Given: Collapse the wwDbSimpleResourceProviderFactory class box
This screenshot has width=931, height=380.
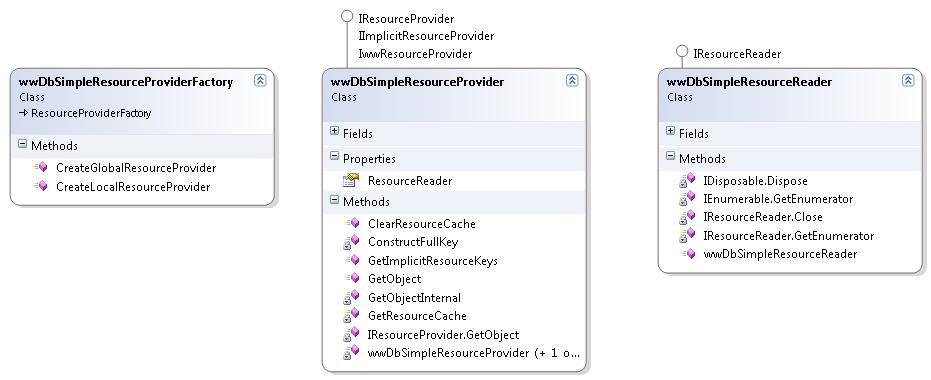Looking at the screenshot, I should click(x=260, y=81).
